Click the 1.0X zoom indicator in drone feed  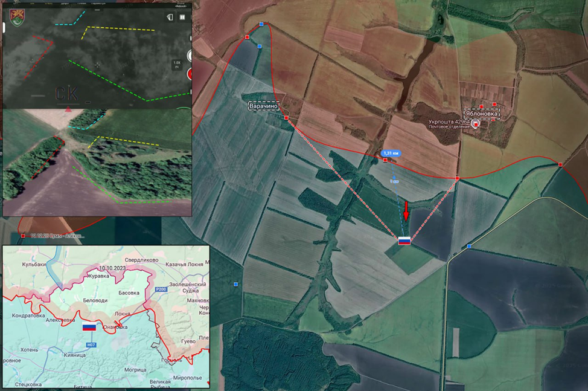point(177,64)
